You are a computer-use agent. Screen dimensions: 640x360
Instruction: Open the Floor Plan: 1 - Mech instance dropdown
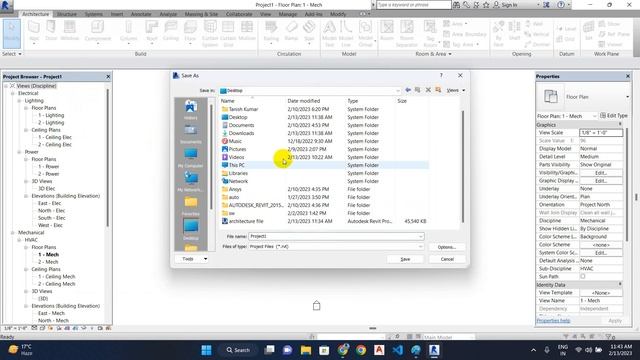coord(594,116)
